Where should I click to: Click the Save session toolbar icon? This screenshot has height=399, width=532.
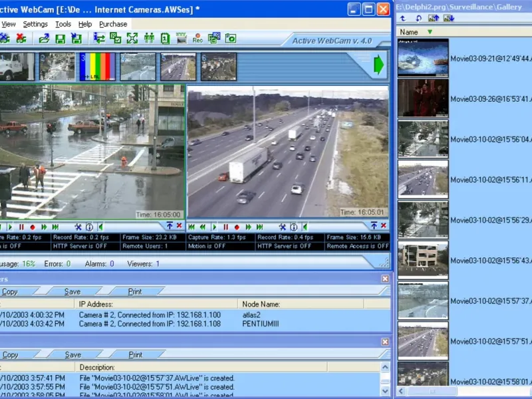59,39
